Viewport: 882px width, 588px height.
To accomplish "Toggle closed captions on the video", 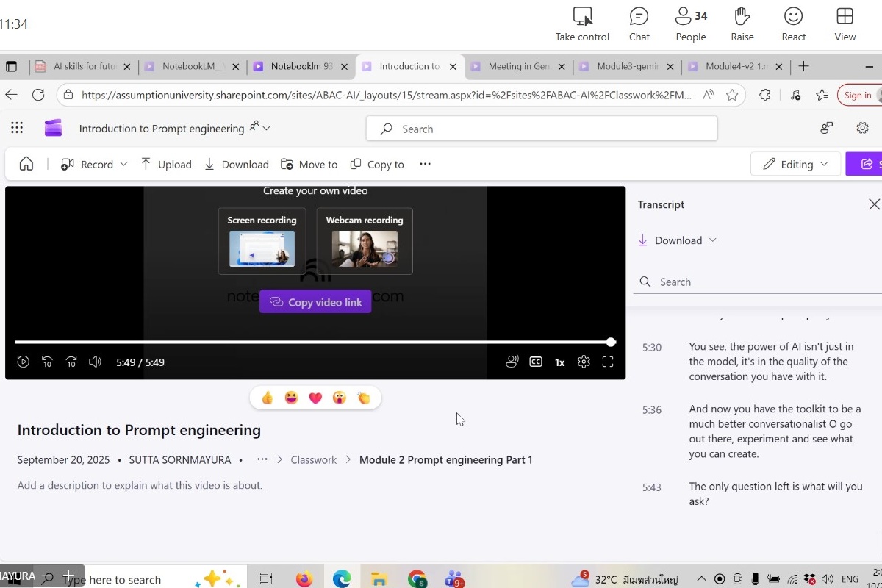I will 536,362.
